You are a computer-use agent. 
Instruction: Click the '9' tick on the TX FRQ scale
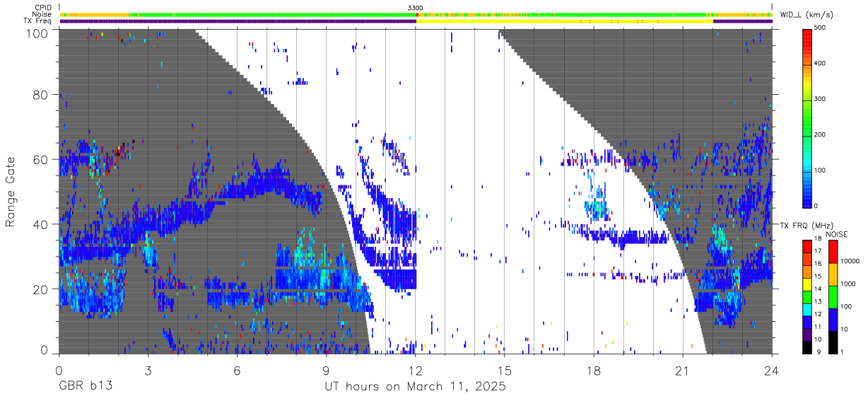819,351
